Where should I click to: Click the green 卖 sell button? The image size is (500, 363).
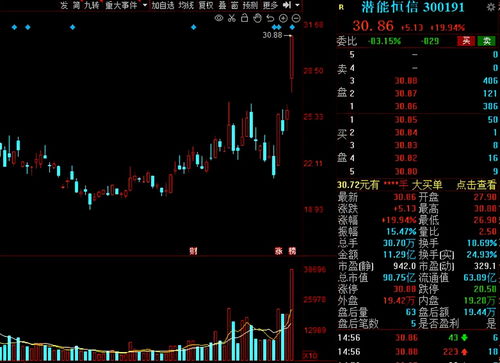point(487,41)
